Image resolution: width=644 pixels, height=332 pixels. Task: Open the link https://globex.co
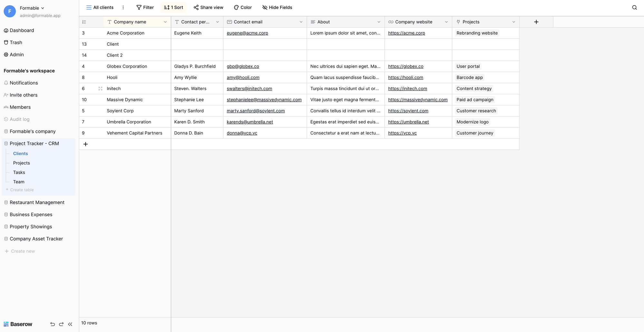[x=405, y=66]
